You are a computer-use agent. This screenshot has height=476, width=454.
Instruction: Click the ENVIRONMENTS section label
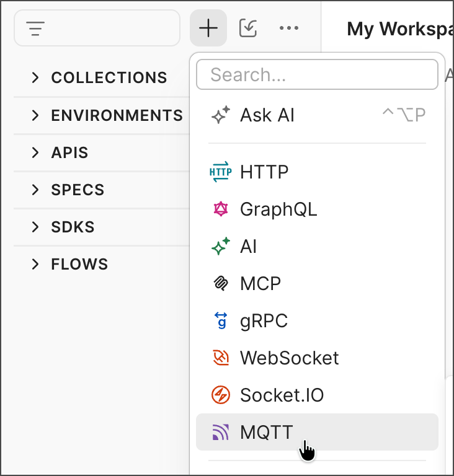click(x=117, y=115)
